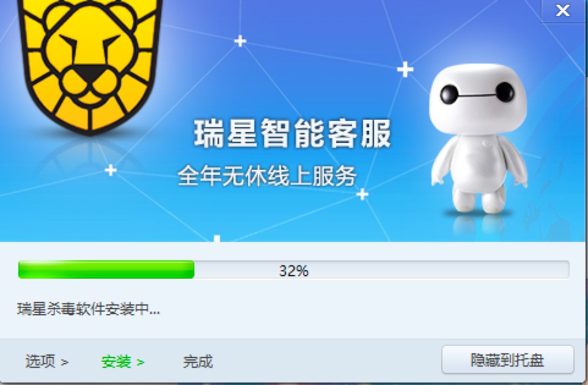The width and height of the screenshot is (588, 385).
Task: Click the plus star at top center
Action: [x=240, y=41]
